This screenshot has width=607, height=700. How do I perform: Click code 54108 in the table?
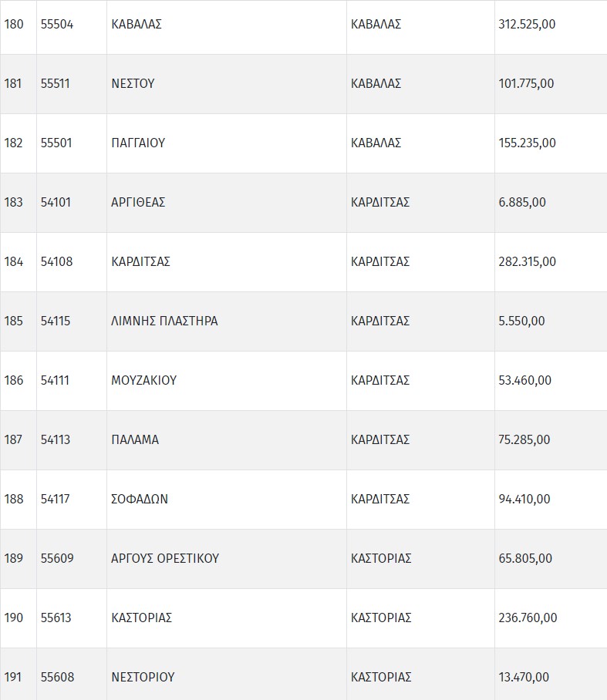pos(56,261)
